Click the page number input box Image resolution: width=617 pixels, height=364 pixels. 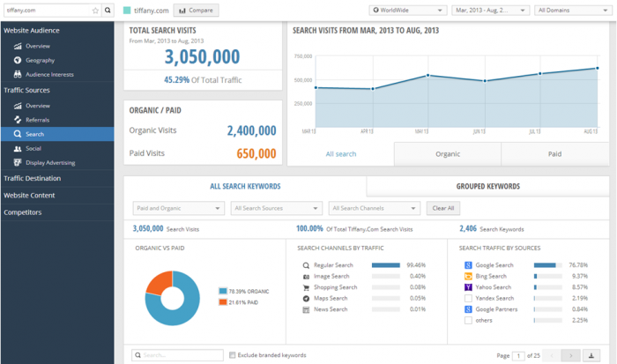[x=518, y=356]
